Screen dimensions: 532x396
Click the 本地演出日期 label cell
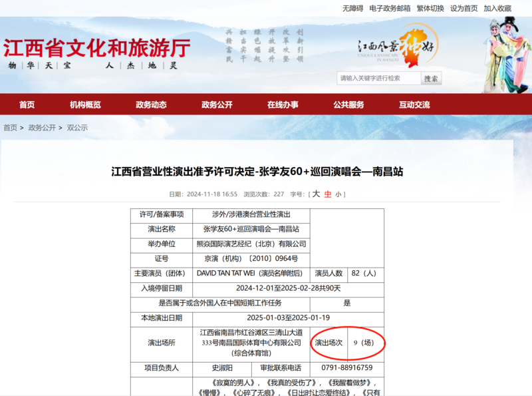[162, 318]
